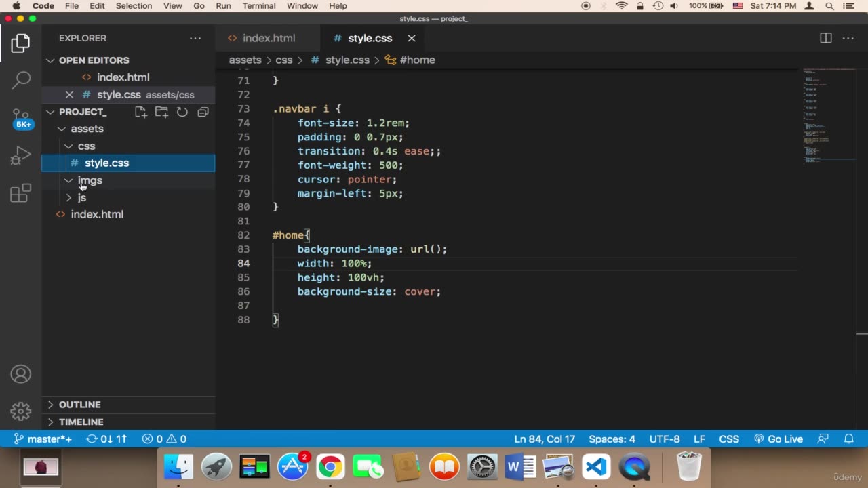Screen dimensions: 868x488
Task: Open the File menu
Action: pyautogui.click(x=72, y=6)
